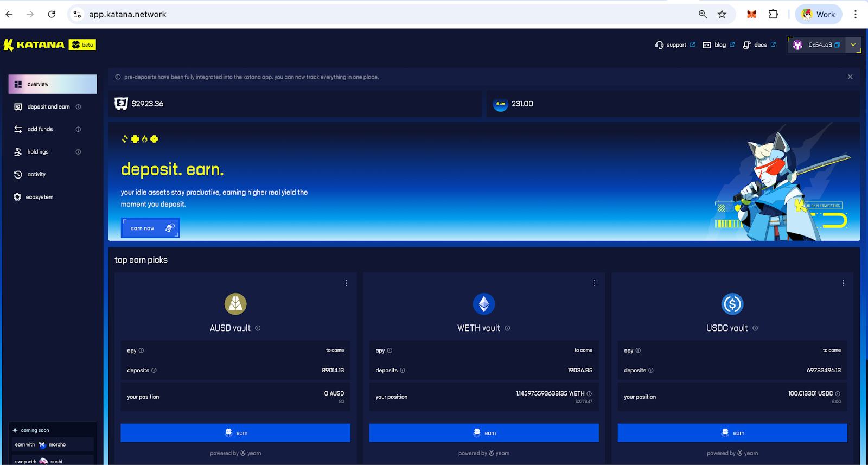Open MetaMask fox extension

(x=751, y=15)
